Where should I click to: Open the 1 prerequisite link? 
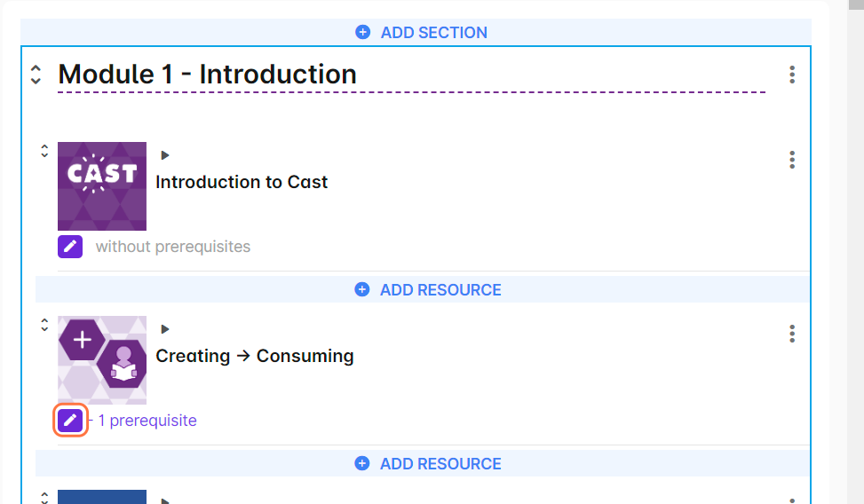[x=147, y=421]
